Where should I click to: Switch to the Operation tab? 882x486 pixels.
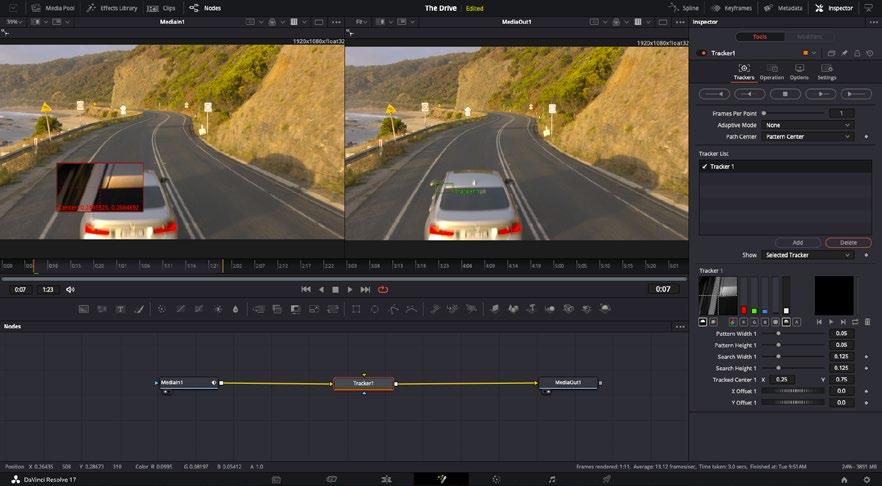coord(771,71)
